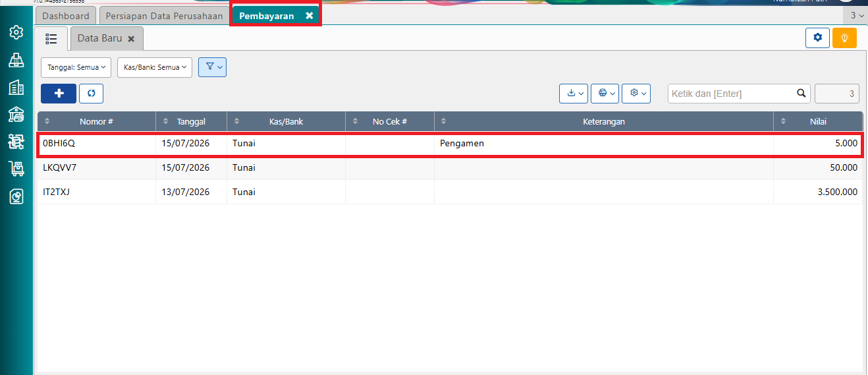Screen dimensions: 868x375
Task: Click the value 3.500.000
Action: pos(836,192)
